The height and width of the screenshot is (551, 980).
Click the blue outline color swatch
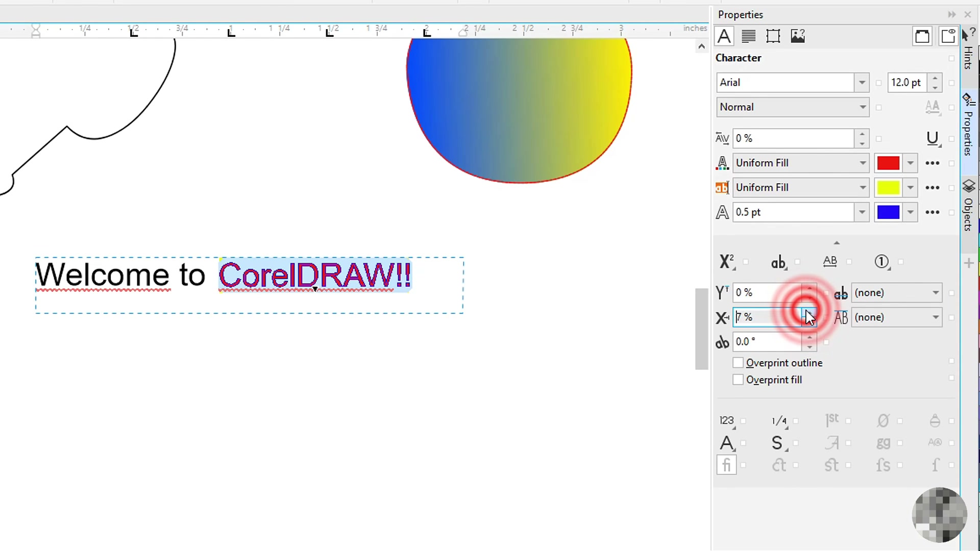pos(888,212)
